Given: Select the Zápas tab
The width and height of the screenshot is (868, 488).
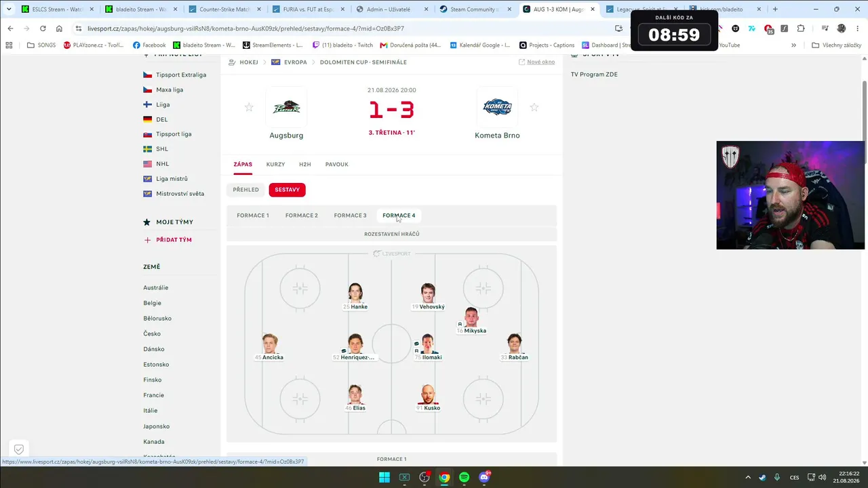Looking at the screenshot, I should [243, 164].
